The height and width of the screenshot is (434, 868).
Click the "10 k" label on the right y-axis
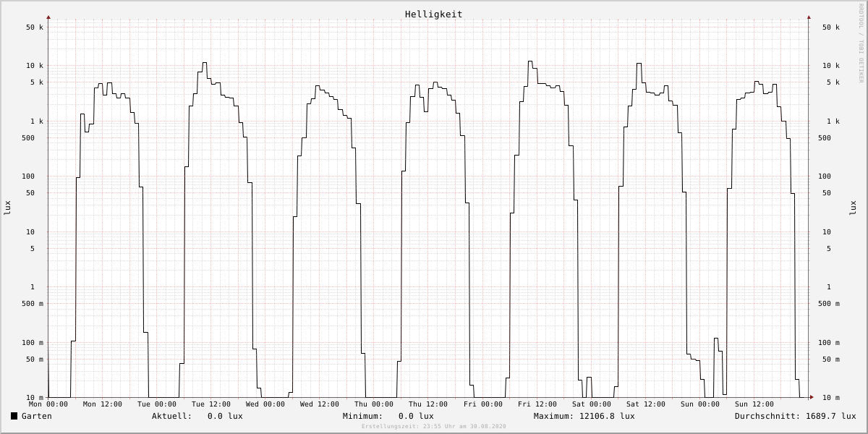coord(831,66)
